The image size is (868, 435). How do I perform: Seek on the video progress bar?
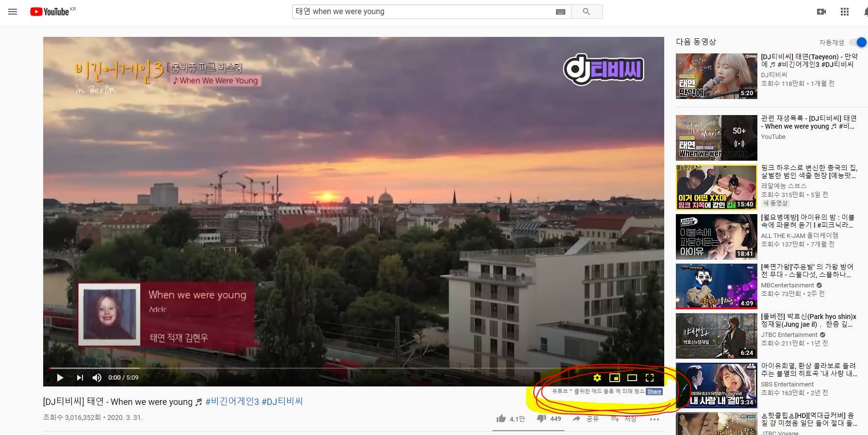click(353, 368)
